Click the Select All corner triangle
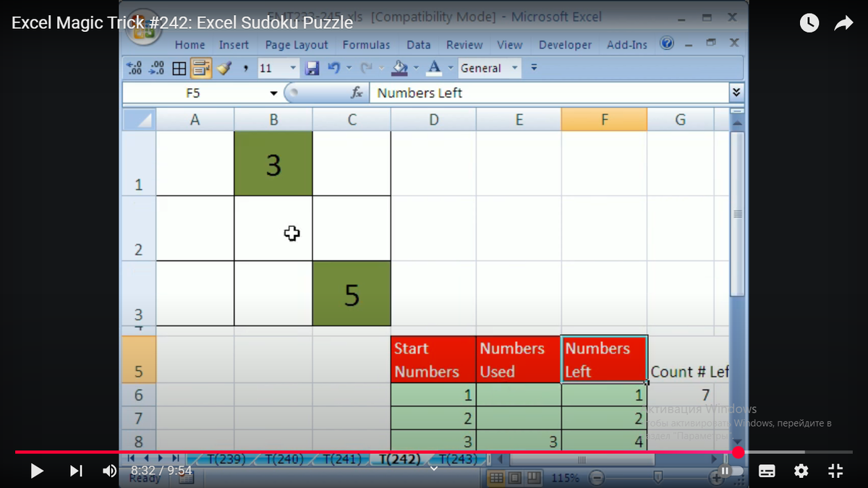Viewport: 868px width, 488px height. pyautogui.click(x=140, y=119)
